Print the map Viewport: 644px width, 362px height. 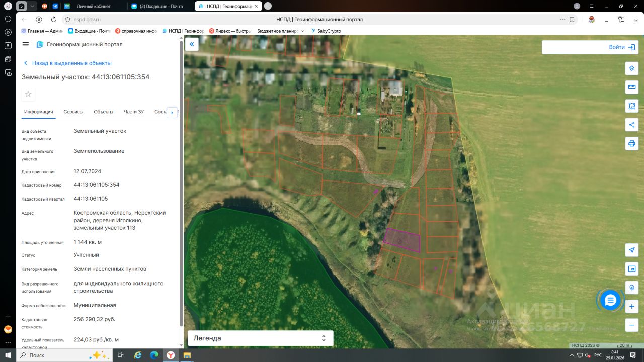click(632, 143)
